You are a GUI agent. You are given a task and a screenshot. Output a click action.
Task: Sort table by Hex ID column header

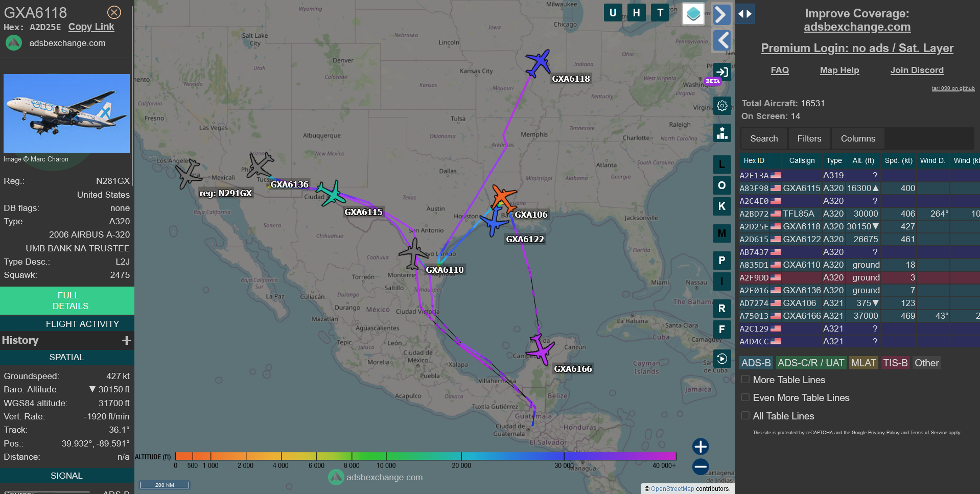click(754, 160)
